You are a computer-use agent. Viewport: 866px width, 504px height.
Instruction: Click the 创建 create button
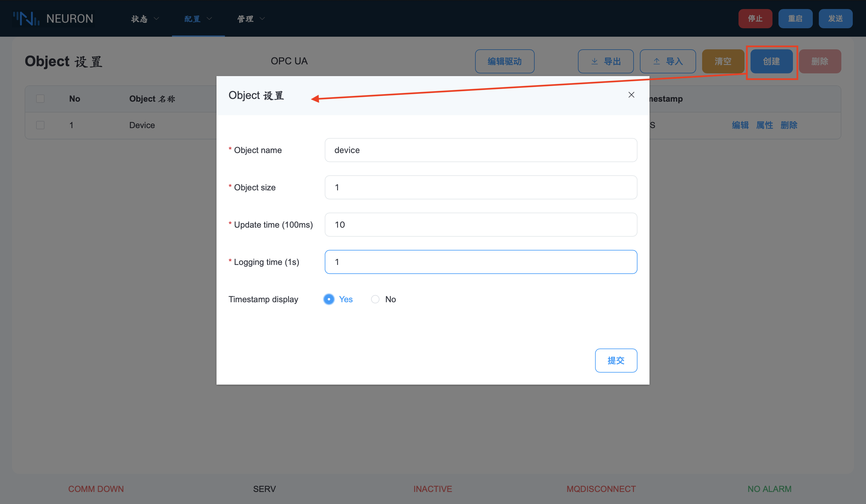point(772,62)
